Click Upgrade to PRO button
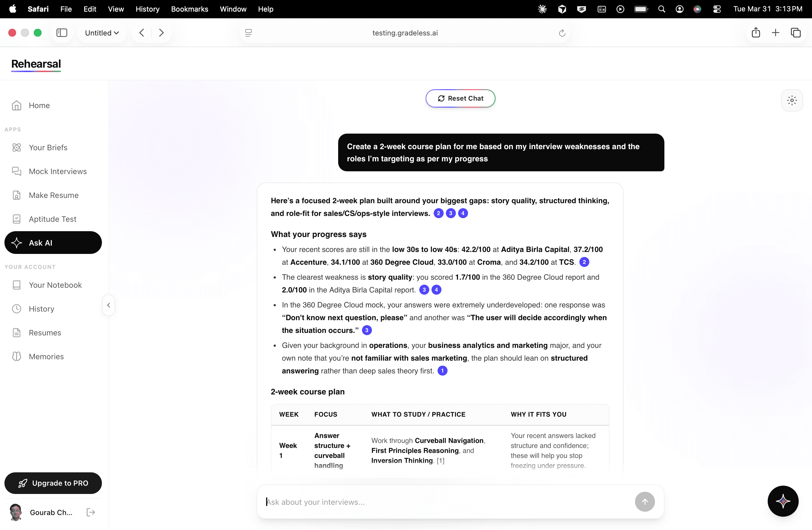The width and height of the screenshot is (812, 530). point(53,483)
